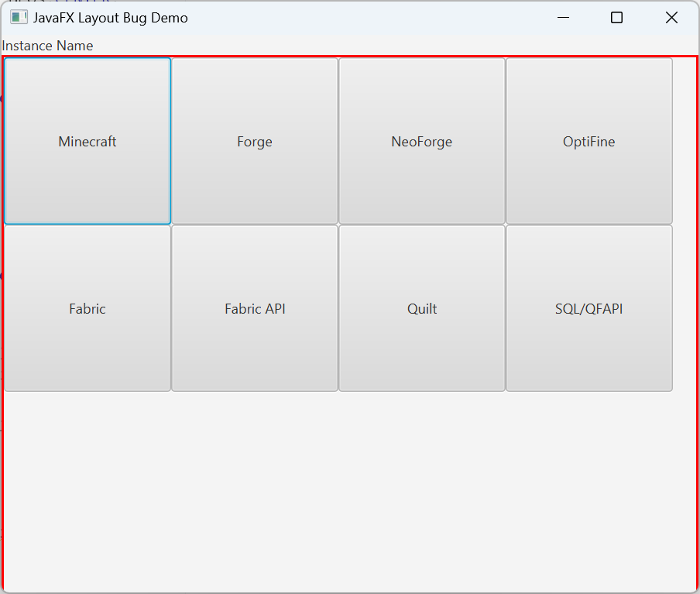
Task: Open the JavaFX window icon menu
Action: [x=19, y=17]
